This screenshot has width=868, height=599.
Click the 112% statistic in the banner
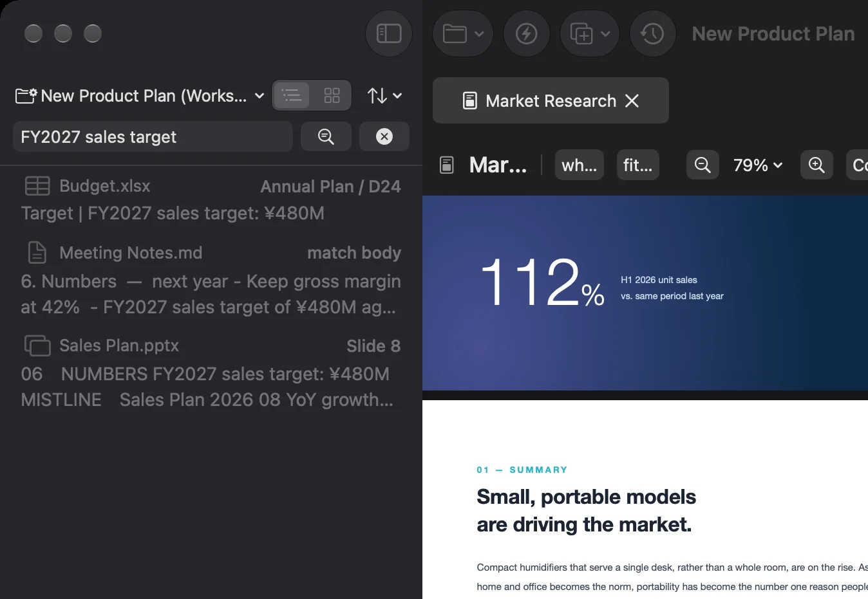click(x=542, y=283)
